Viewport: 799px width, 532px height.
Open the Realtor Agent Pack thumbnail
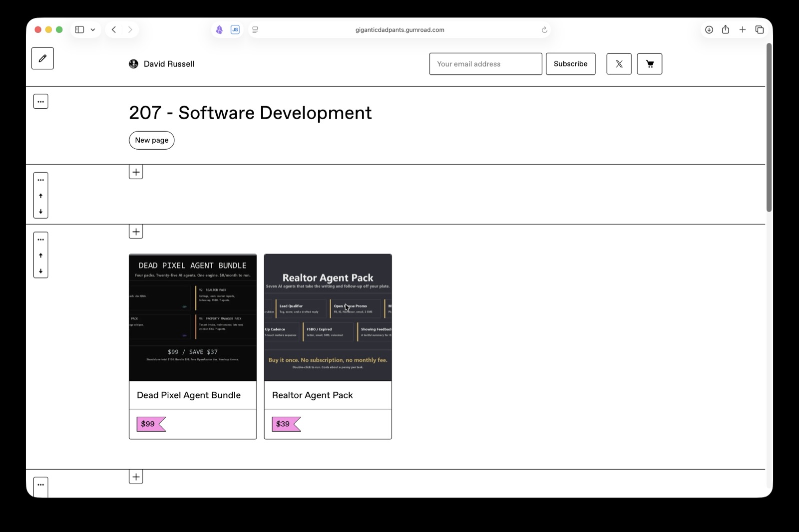click(x=328, y=317)
